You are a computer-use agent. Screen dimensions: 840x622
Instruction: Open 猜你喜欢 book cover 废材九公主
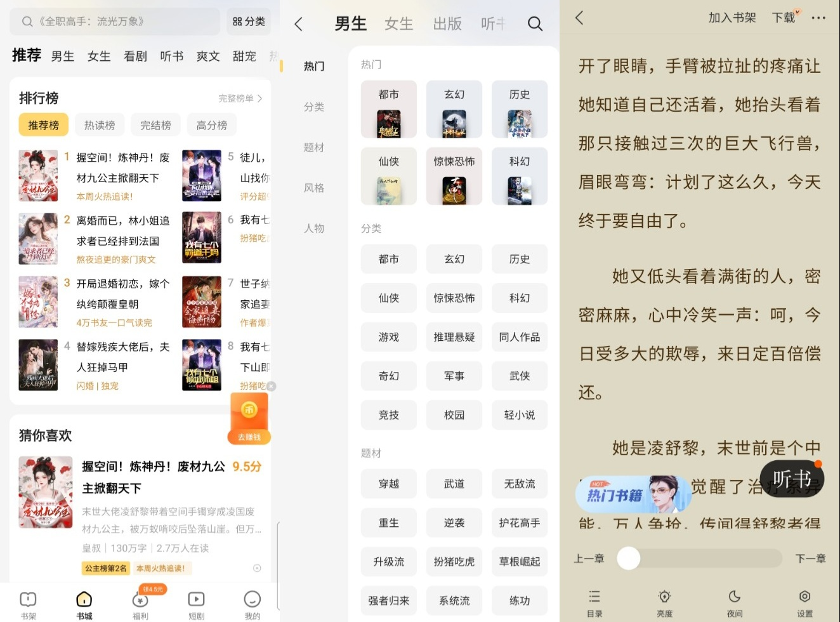(46, 493)
